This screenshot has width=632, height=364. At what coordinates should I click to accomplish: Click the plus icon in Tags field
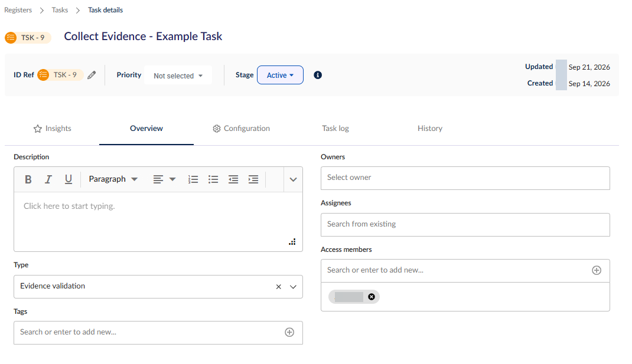[289, 332]
